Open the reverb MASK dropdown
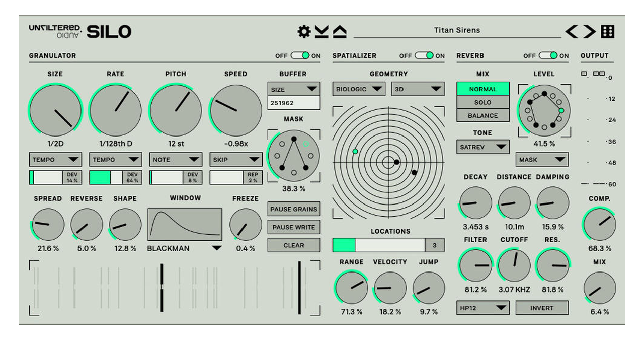644x340 pixels. tap(542, 160)
